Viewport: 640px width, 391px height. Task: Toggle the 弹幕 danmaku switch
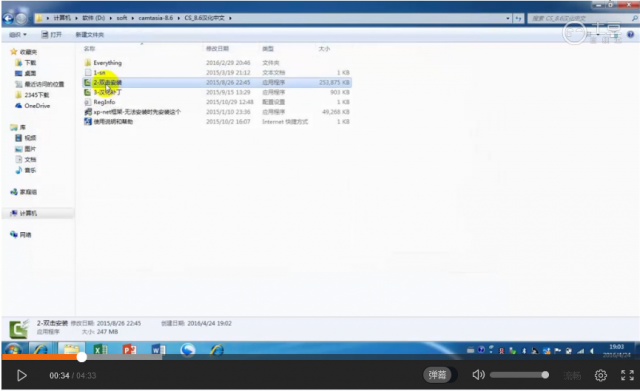pos(437,375)
